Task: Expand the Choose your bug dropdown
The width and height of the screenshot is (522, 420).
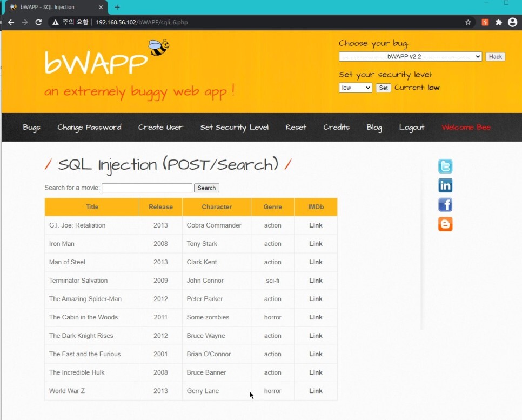Action: click(410, 57)
